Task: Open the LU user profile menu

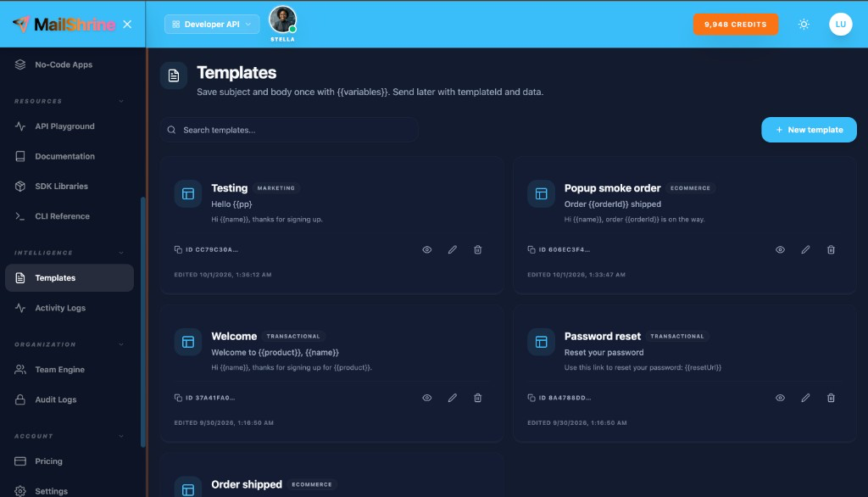Action: [840, 25]
